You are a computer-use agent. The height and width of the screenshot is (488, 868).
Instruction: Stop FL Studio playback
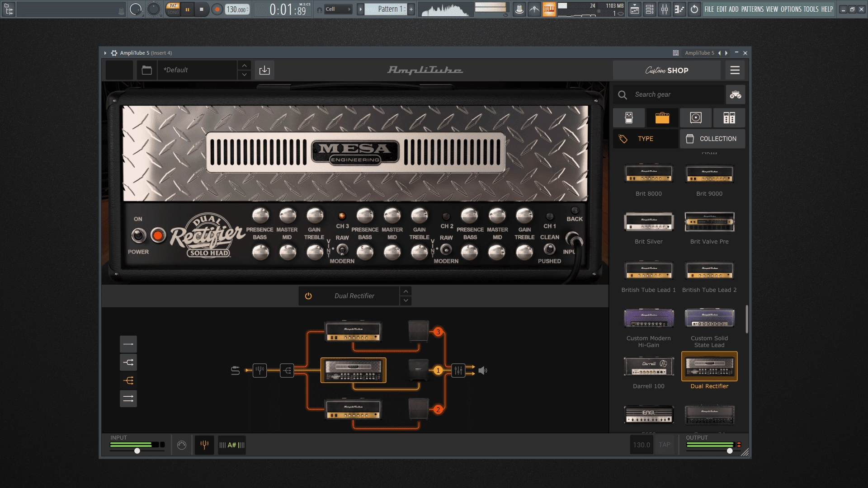click(x=202, y=9)
